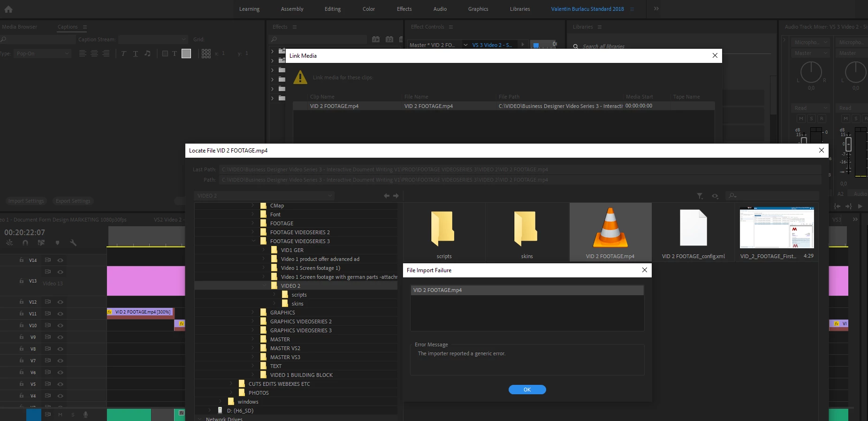This screenshot has width=868, height=421.
Task: Toggle V11 track visibility eye
Action: coord(60,314)
